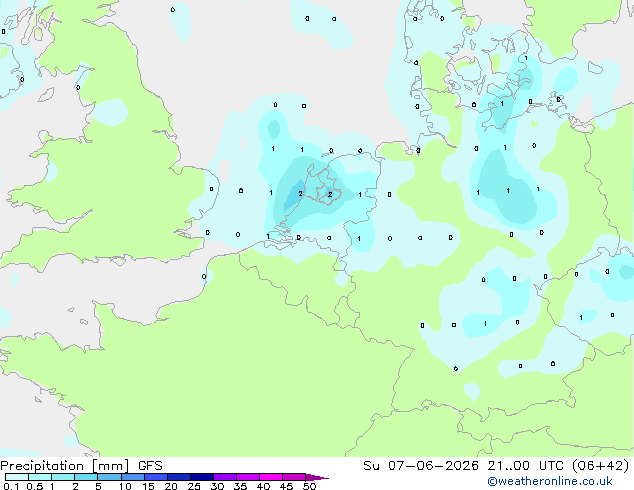Click the 2–5 mm legend color swatch
This screenshot has width=634, height=490.
click(86, 477)
